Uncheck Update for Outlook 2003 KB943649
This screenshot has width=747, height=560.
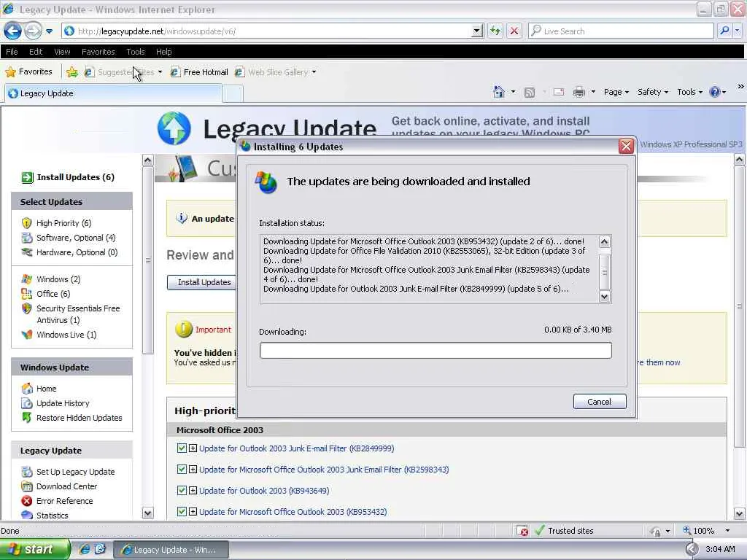click(x=182, y=491)
